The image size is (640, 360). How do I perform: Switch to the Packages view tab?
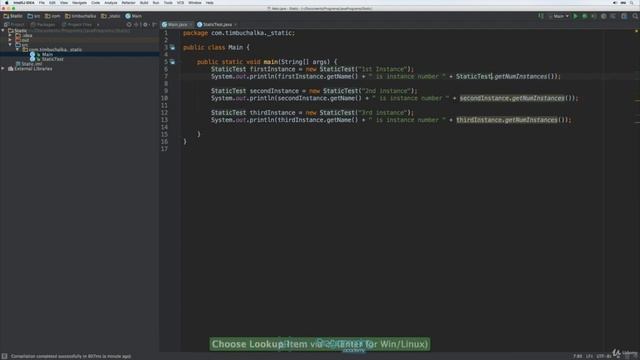[x=43, y=24]
